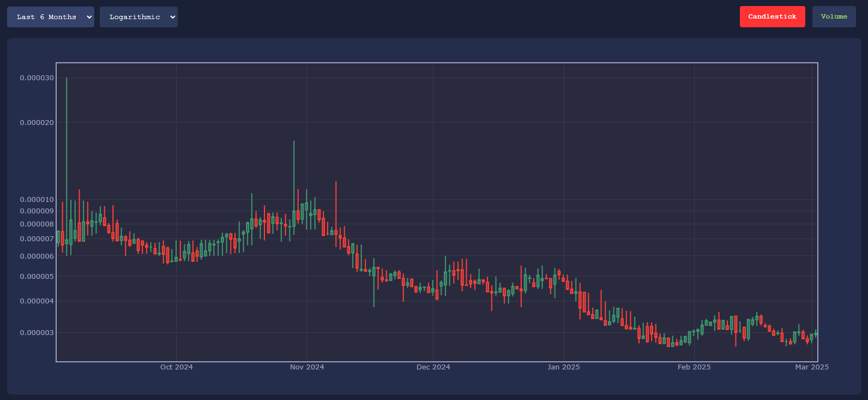This screenshot has width=868, height=400.
Task: Click the 0.000003 y-axis label
Action: click(x=37, y=333)
